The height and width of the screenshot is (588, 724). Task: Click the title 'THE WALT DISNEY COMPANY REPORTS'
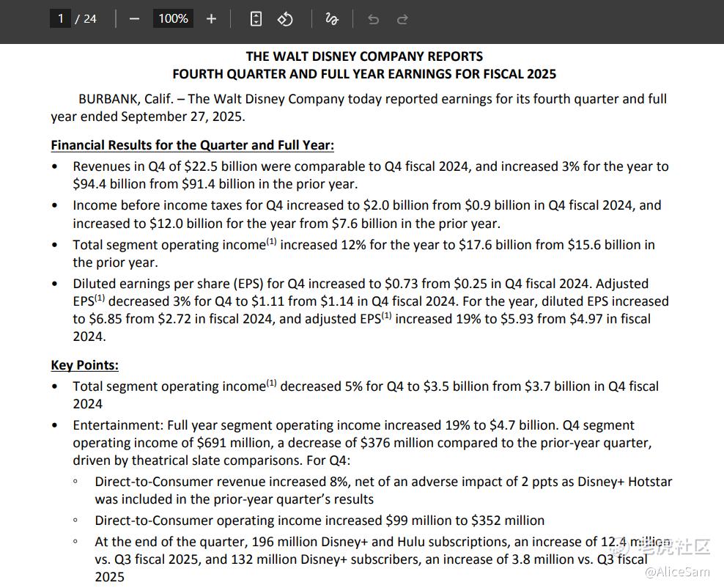pos(364,56)
